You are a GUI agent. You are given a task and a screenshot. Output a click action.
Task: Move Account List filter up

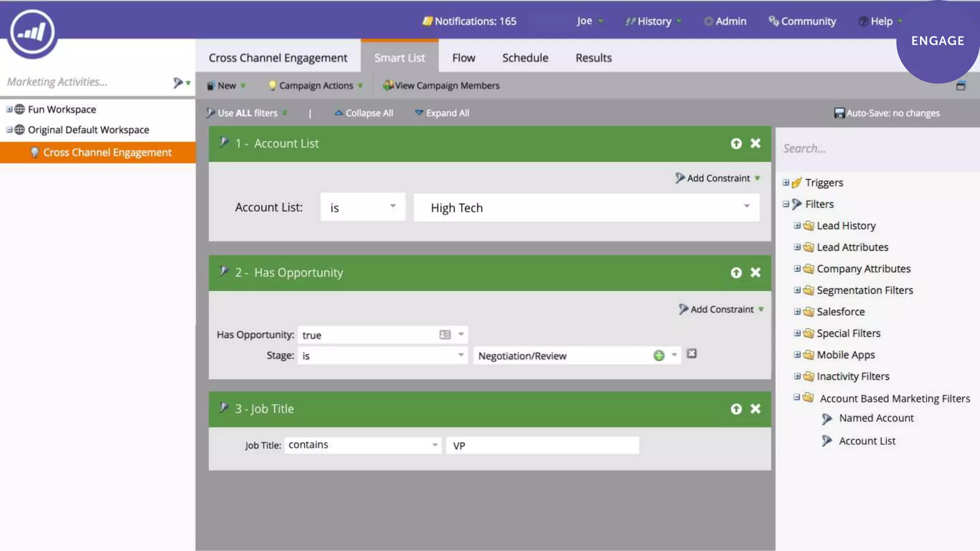(736, 143)
